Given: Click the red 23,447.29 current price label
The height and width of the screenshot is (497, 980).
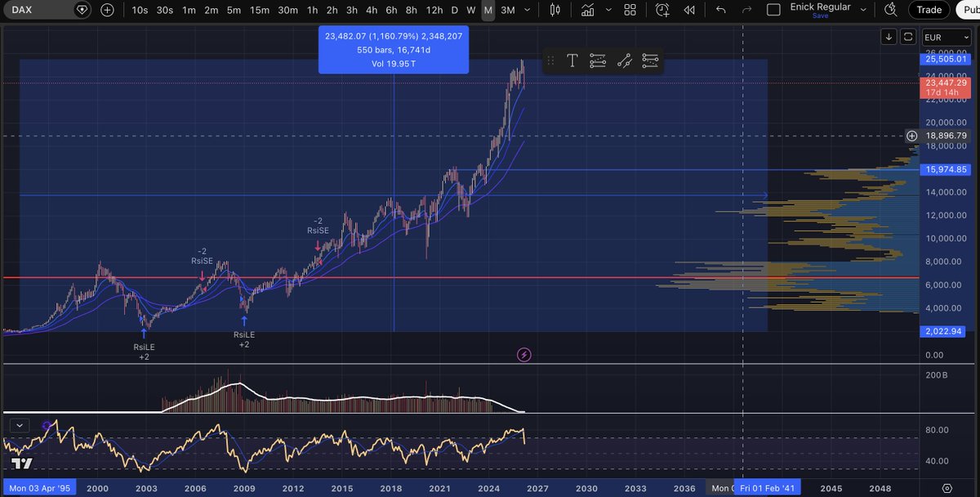Looking at the screenshot, I should tap(944, 87).
